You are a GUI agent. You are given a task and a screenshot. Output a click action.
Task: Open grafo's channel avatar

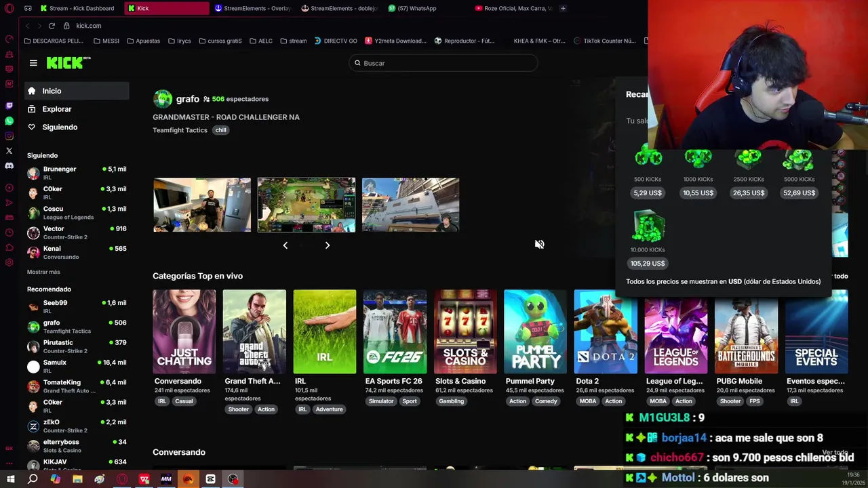(x=163, y=99)
